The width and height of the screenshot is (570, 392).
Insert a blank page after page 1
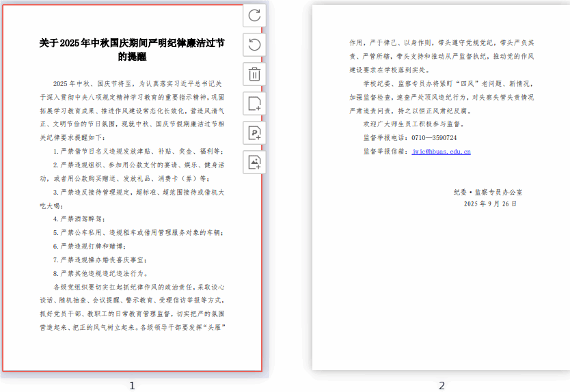(254, 104)
